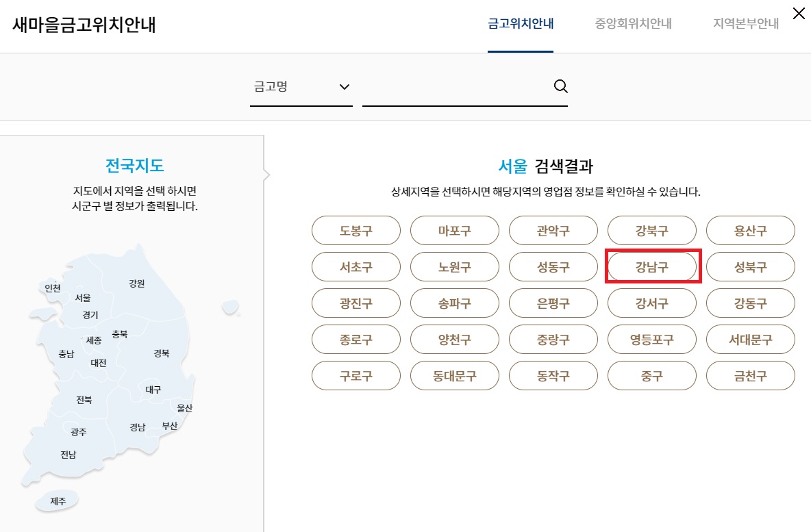Choose 전남 region on the map
Viewport: 811px width, 532px height.
pos(68,455)
